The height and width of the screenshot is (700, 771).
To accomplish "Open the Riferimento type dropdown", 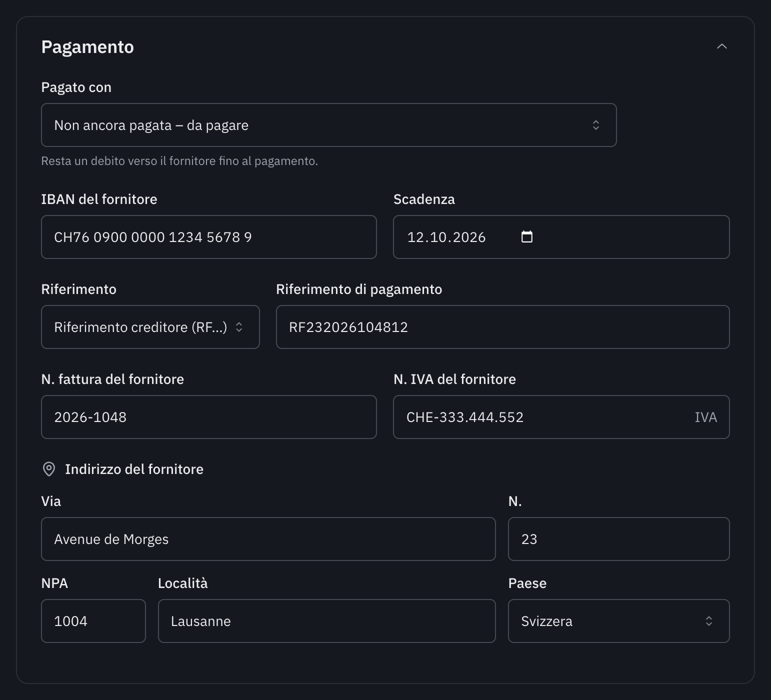I will pyautogui.click(x=150, y=327).
